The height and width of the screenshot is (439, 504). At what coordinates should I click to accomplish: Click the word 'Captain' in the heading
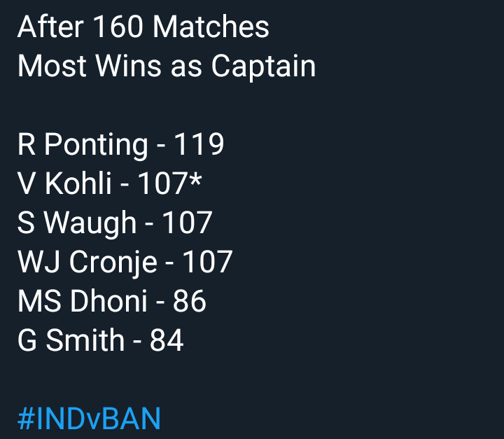tap(264, 67)
